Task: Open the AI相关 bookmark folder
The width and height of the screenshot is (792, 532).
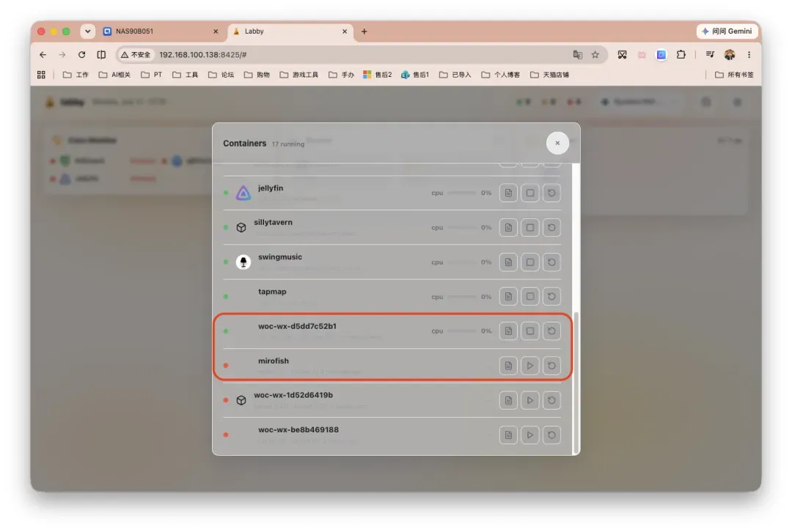Action: pos(114,75)
